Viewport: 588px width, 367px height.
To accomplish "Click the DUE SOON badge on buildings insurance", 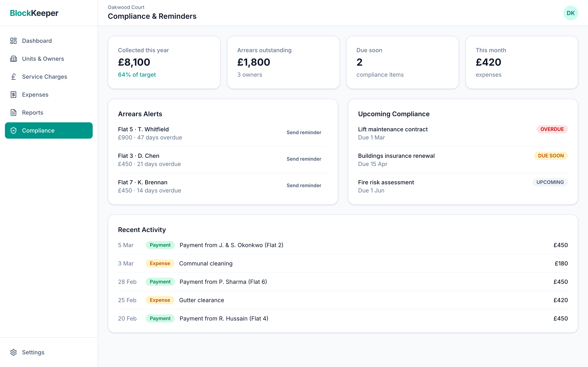I will (551, 156).
